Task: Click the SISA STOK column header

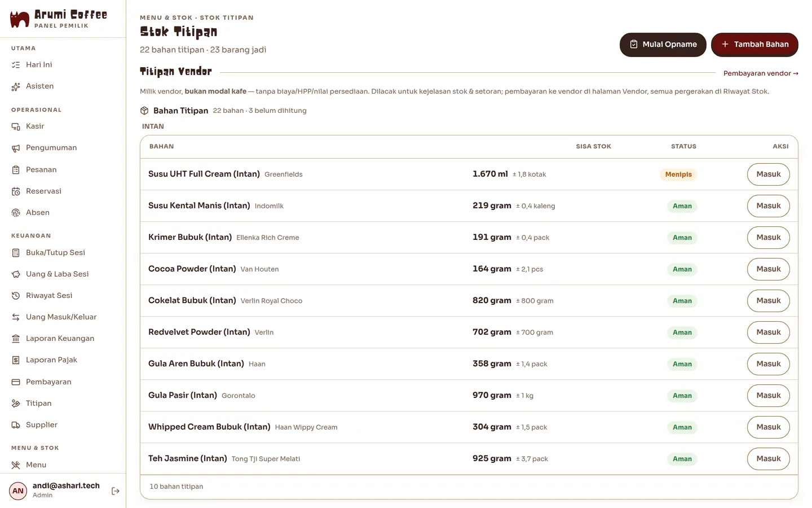Action: [593, 147]
